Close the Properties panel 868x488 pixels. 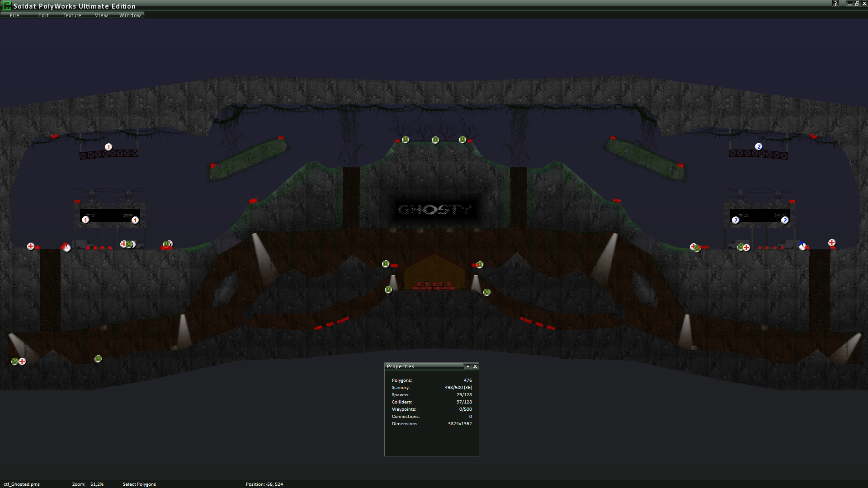(475, 366)
